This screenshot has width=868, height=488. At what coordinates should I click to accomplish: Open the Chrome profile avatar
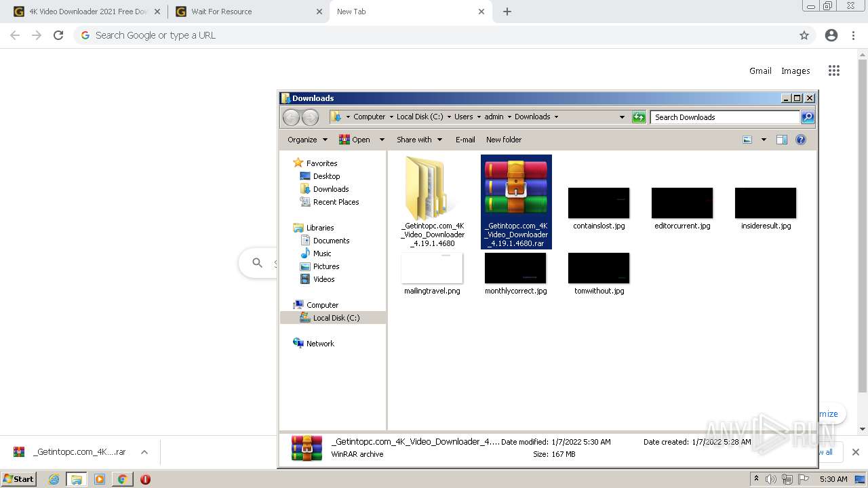pyautogui.click(x=831, y=35)
